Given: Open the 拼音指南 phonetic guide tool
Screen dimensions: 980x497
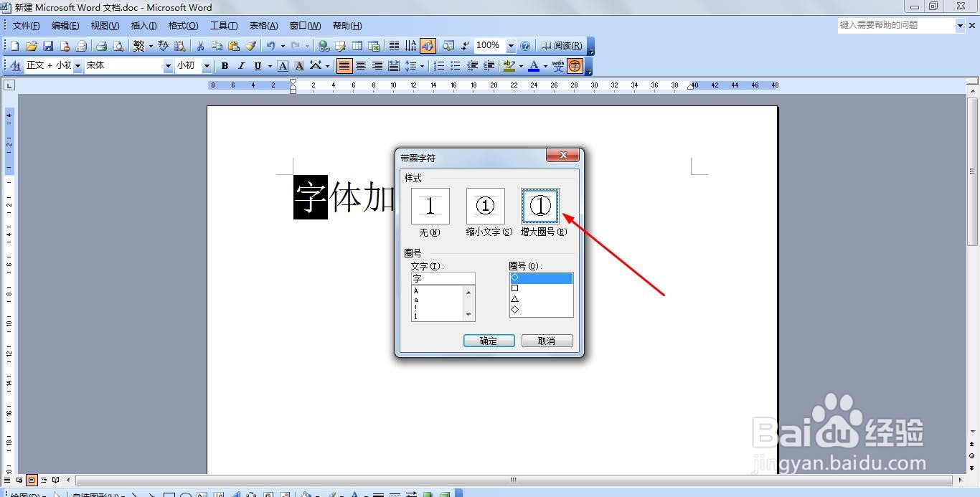Looking at the screenshot, I should (x=559, y=65).
